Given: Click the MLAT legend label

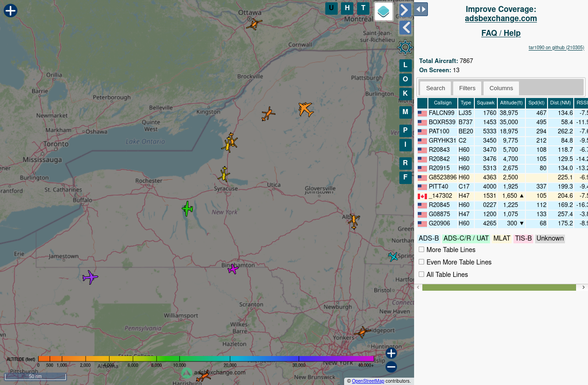Looking at the screenshot, I should pyautogui.click(x=502, y=238).
